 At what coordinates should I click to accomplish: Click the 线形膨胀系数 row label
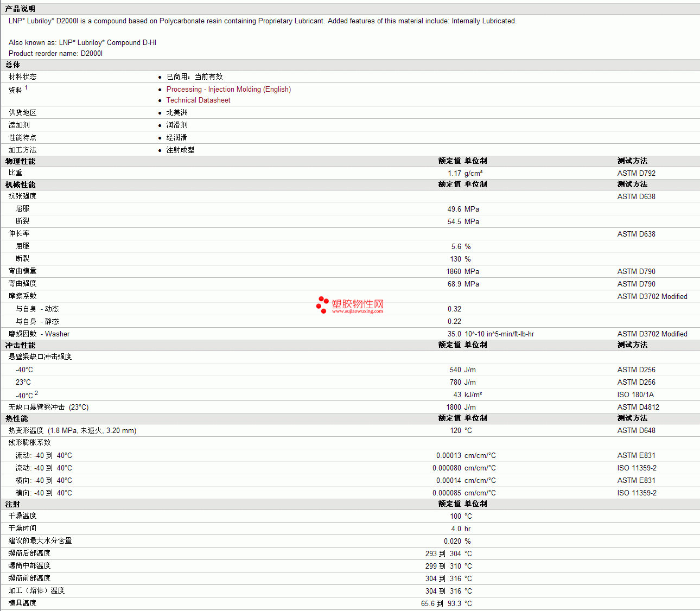point(30,443)
